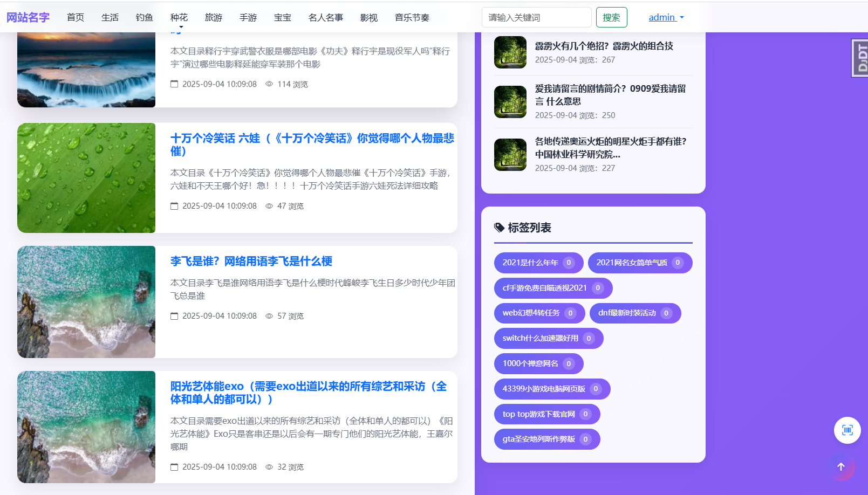Click the eye views icon showing 47 浏览

[269, 206]
